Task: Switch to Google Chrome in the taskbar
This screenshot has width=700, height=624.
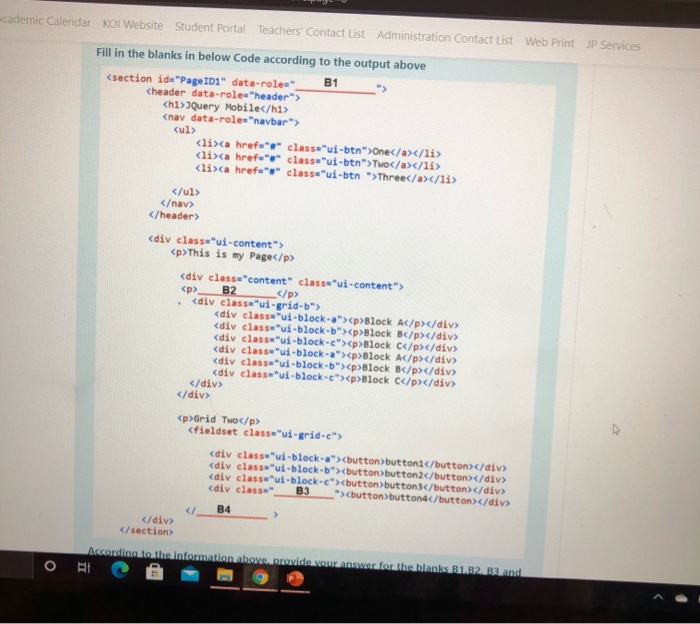Action: point(260,577)
